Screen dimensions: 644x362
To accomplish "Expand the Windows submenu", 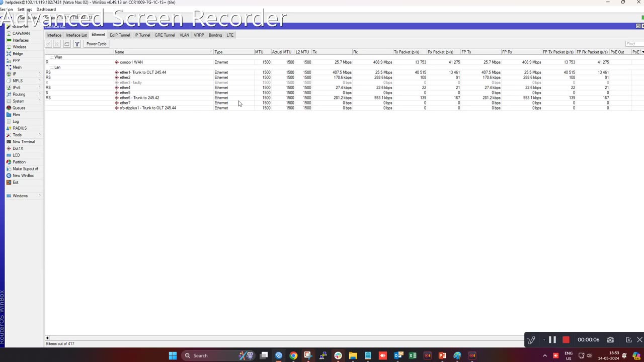I will [x=39, y=196].
